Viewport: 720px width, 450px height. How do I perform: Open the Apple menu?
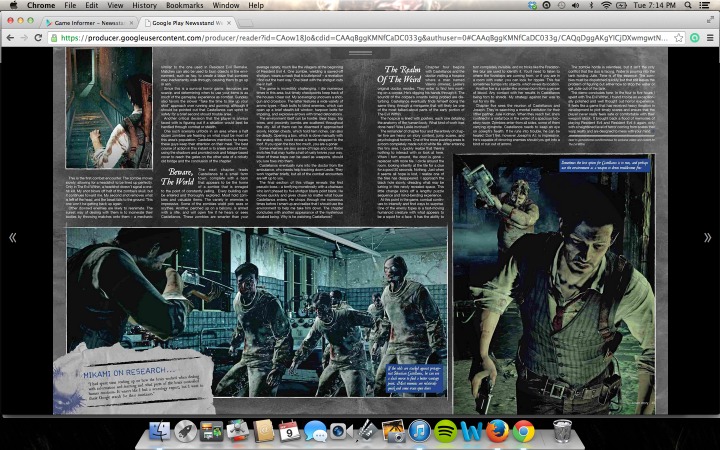point(13,5)
